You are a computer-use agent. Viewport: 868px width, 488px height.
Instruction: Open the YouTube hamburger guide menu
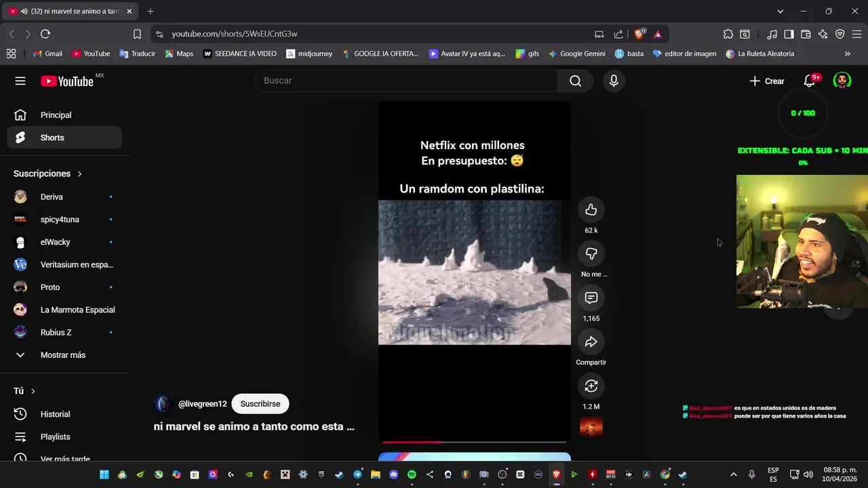pyautogui.click(x=20, y=81)
